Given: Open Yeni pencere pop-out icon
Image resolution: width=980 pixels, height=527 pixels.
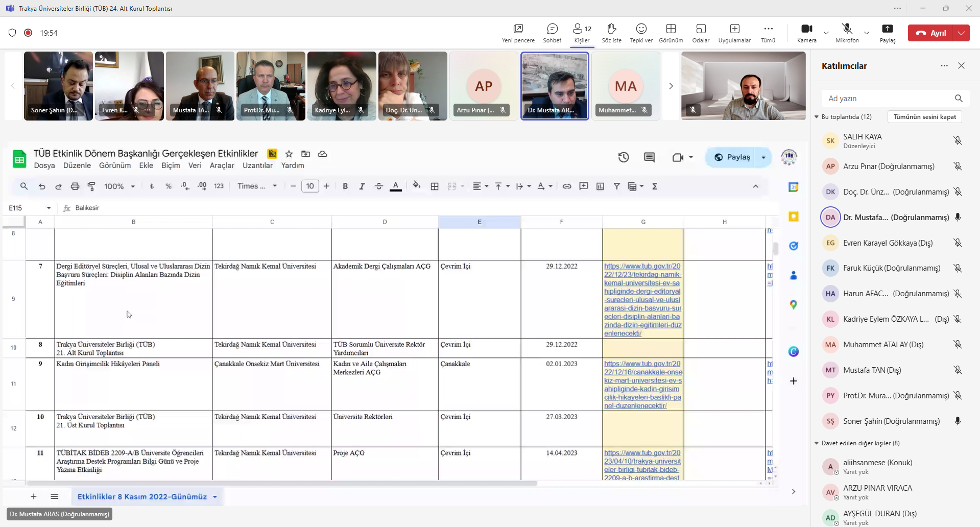Looking at the screenshot, I should [518, 33].
